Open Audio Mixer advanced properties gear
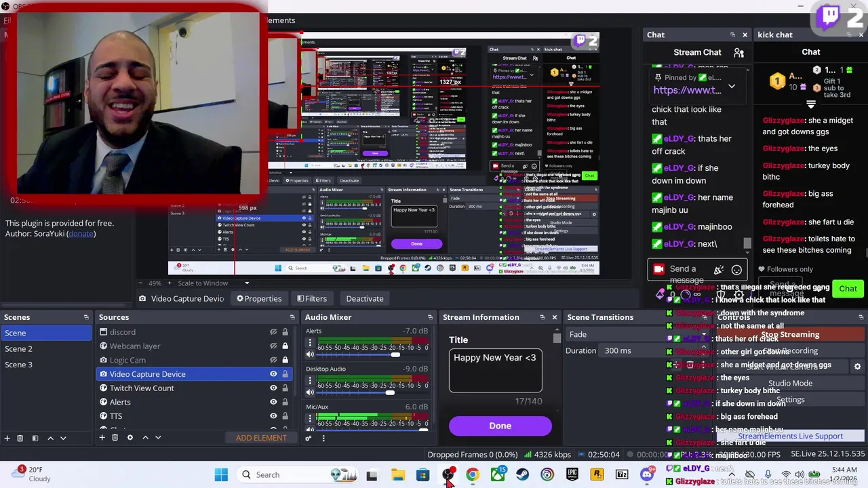Screen dimensions: 868x488 pos(309,438)
